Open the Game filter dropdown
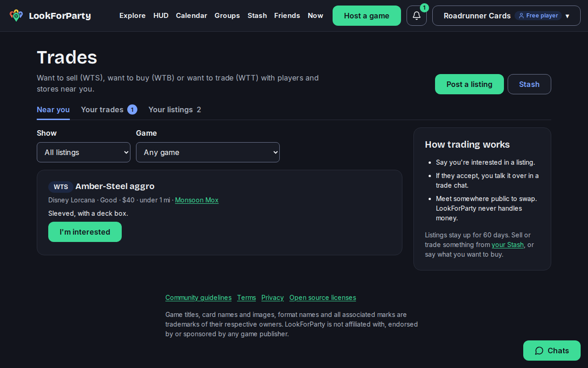This screenshot has width=588, height=368. tap(208, 152)
